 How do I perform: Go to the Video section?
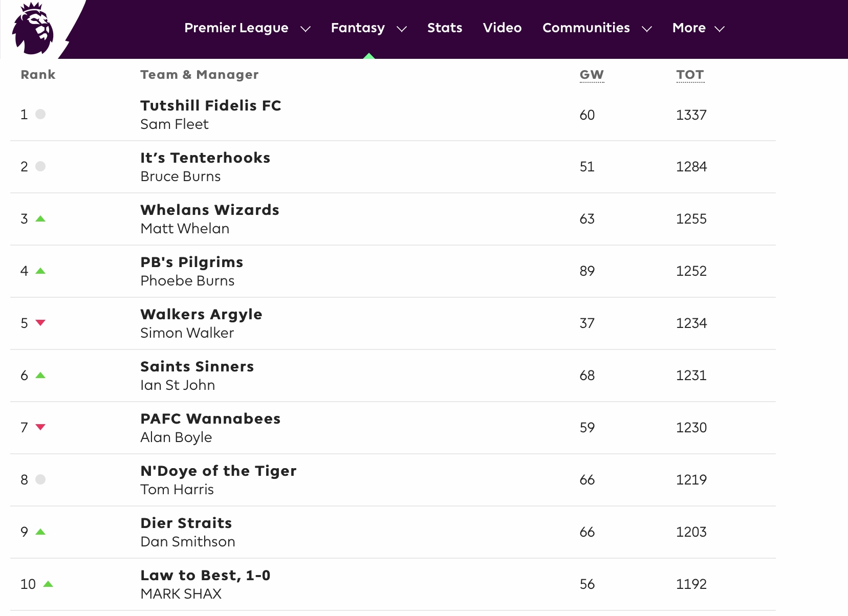[x=502, y=28]
